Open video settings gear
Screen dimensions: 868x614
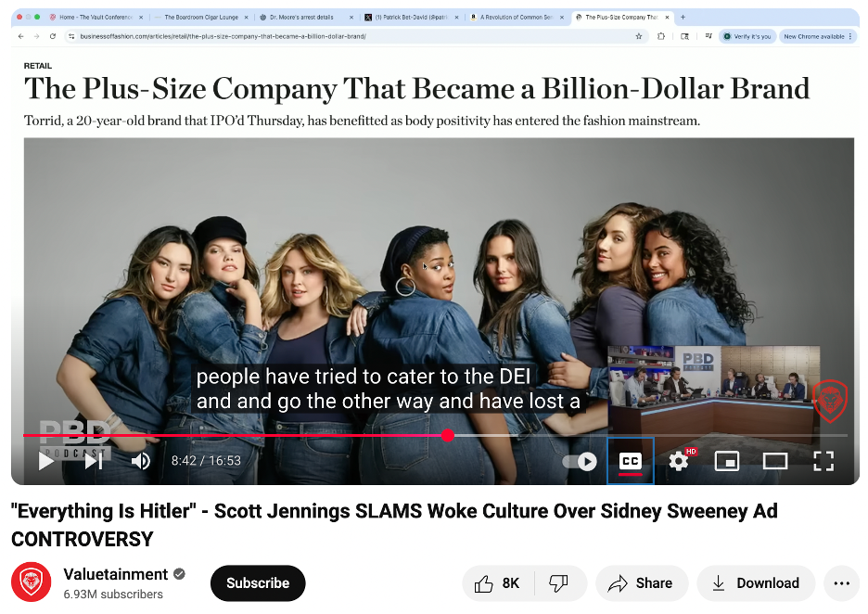(x=679, y=461)
